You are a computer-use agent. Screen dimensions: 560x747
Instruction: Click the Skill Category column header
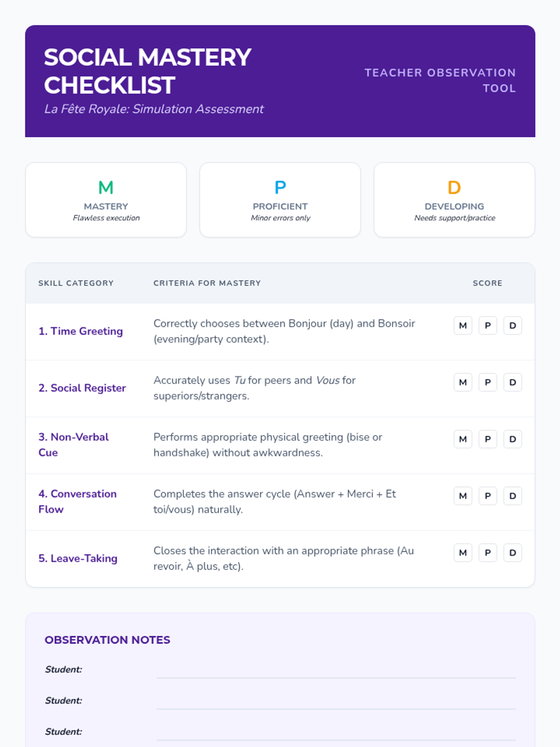coord(76,283)
